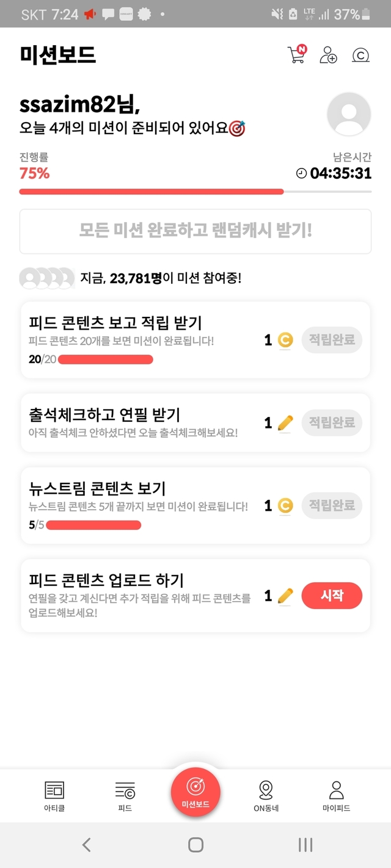This screenshot has width=391, height=868.
Task: Tap 모든 미션 완료하고 랜덤캐시 받기 button
Action: (195, 231)
